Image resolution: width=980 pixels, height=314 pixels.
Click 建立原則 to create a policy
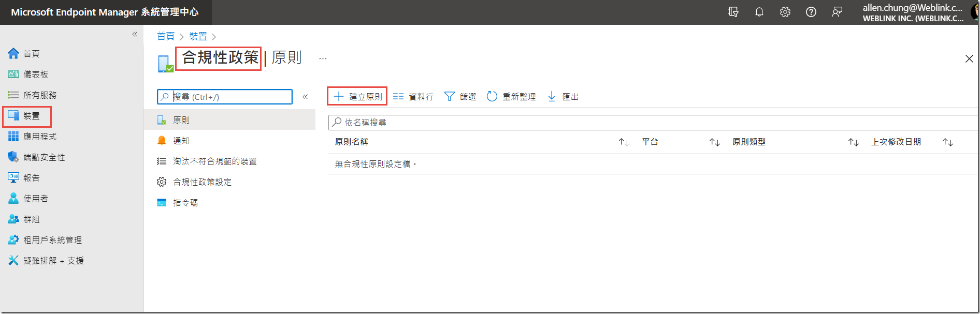pos(357,97)
